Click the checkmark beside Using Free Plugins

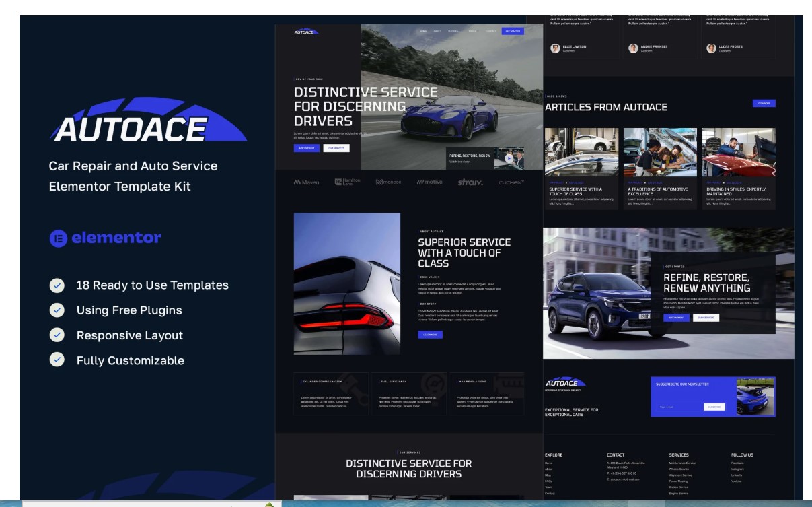tap(57, 310)
